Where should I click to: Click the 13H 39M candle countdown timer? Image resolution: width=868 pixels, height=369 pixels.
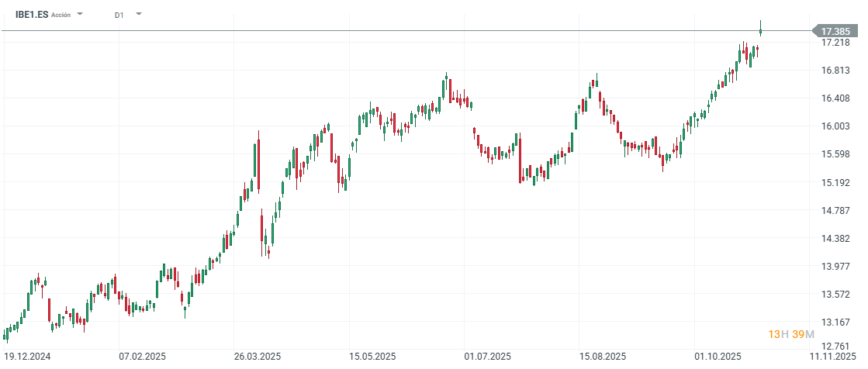pos(790,333)
